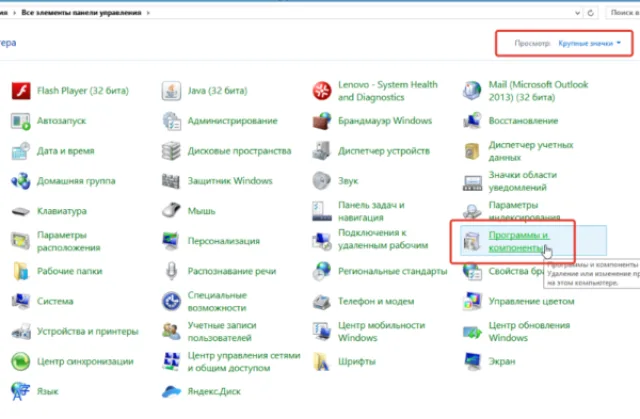640x419 pixels.
Task: Click the Защитник Windows wall icon
Action: [171, 181]
